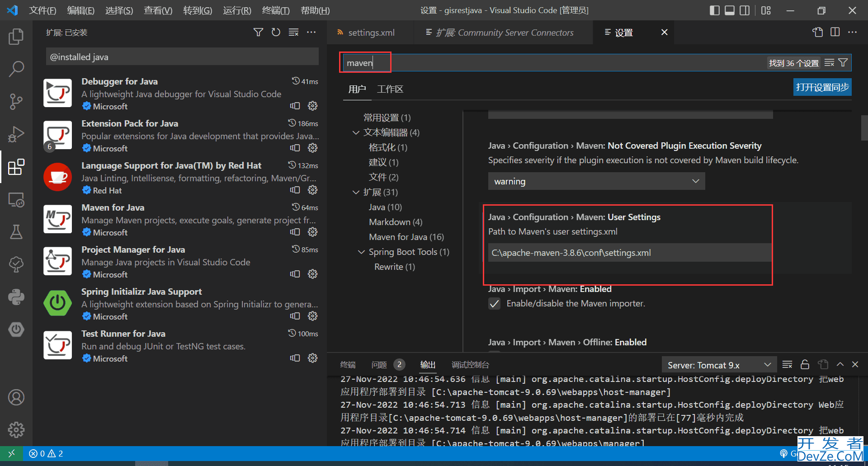868x466 pixels.
Task: Select 常用设置 (1) in settings tree
Action: coord(387,118)
